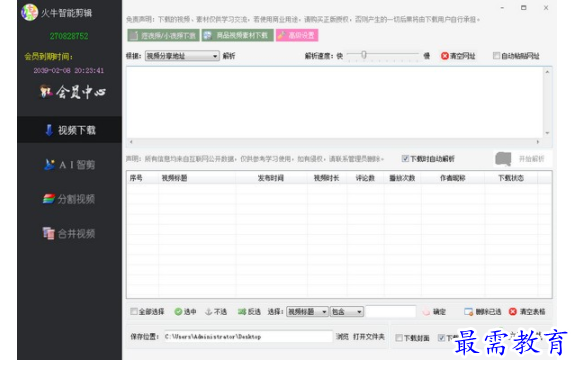Viewport: 576px width, 374px height.
Task: Open 高级设置 pink button
Action: 297,35
